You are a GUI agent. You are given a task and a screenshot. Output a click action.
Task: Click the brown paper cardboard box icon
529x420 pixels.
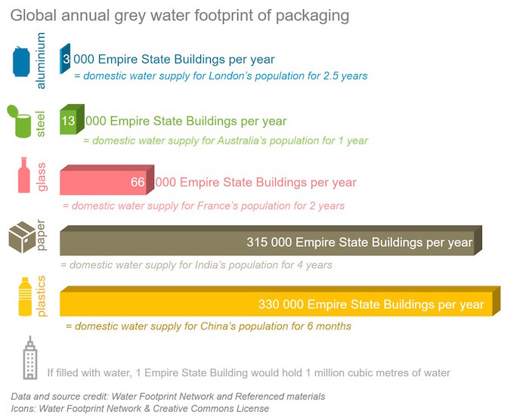pos(22,237)
